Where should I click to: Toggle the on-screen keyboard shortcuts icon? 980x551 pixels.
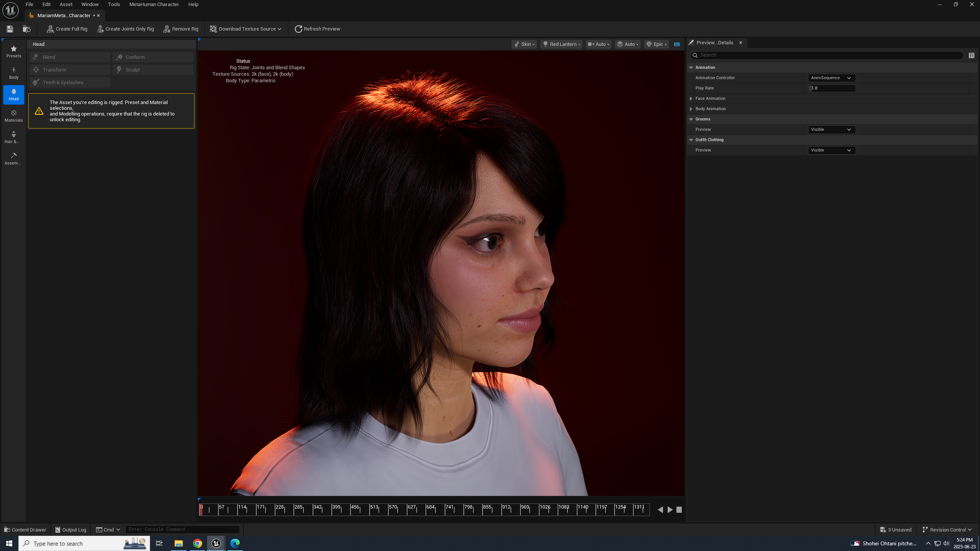click(x=677, y=44)
